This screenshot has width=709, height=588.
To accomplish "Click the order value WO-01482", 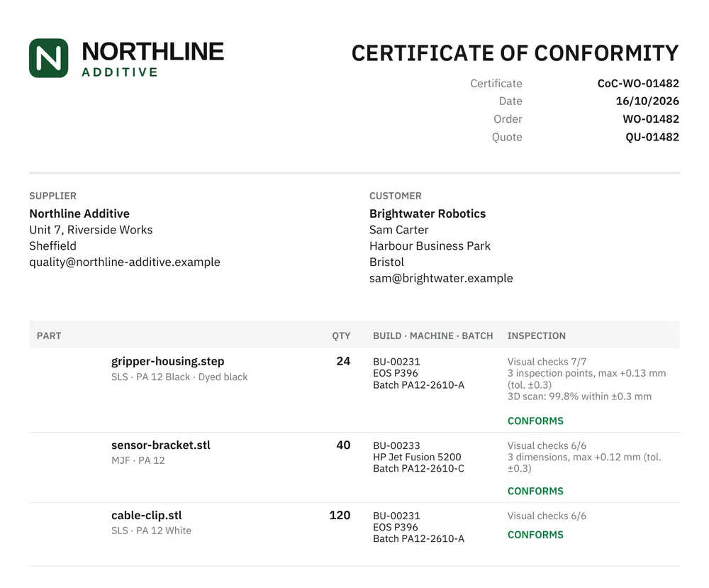I will (x=651, y=119).
